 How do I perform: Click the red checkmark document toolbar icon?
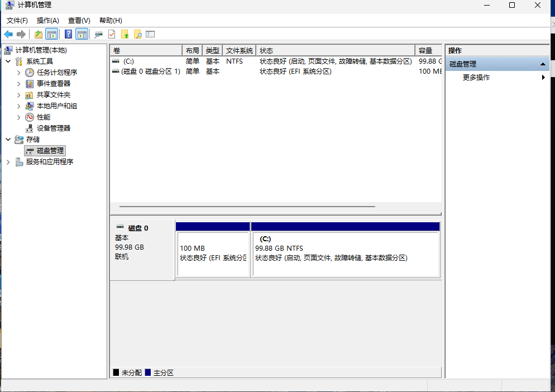click(x=112, y=34)
